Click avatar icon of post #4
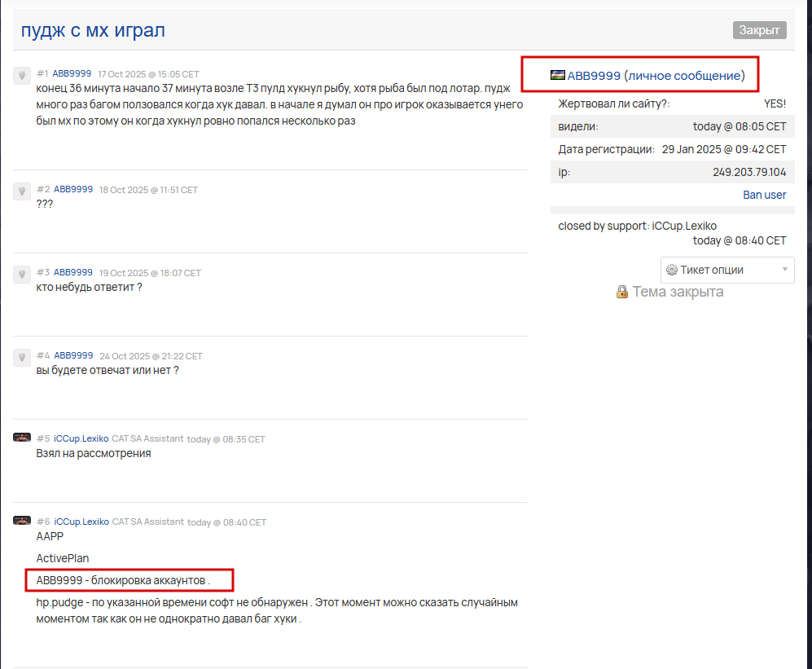The width and height of the screenshot is (812, 669). 22,358
